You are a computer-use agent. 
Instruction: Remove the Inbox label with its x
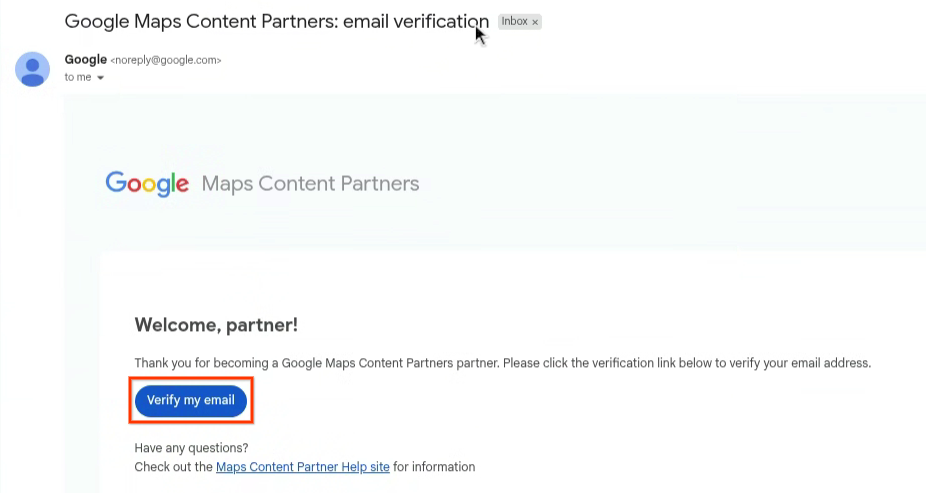pyautogui.click(x=535, y=22)
